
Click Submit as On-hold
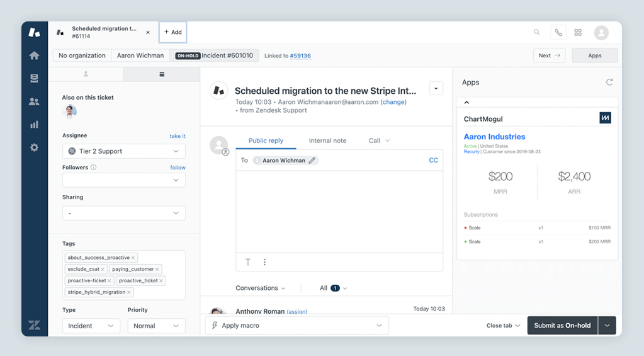(x=562, y=326)
